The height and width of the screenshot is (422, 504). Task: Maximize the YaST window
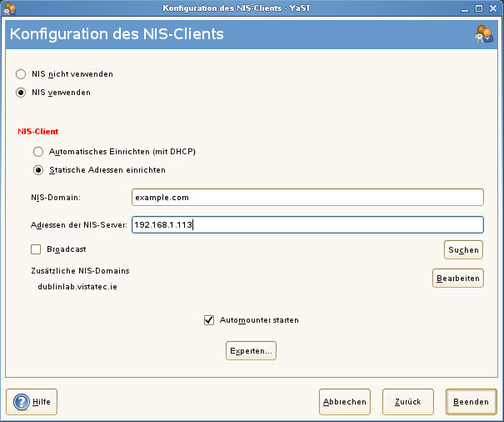pyautogui.click(x=478, y=8)
